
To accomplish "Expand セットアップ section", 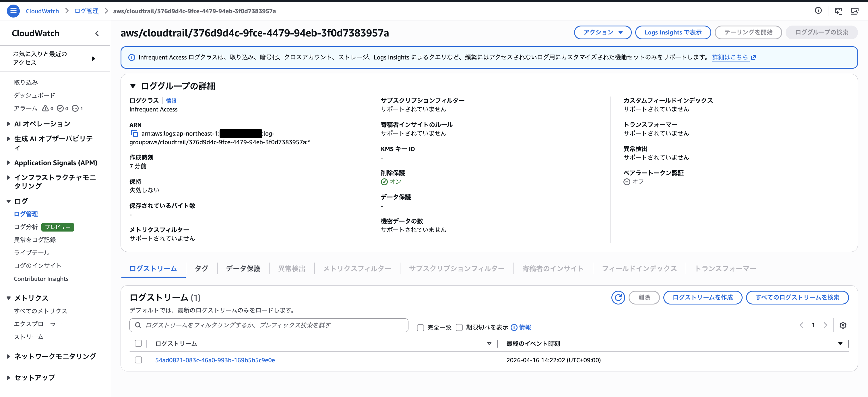I will click(9, 378).
